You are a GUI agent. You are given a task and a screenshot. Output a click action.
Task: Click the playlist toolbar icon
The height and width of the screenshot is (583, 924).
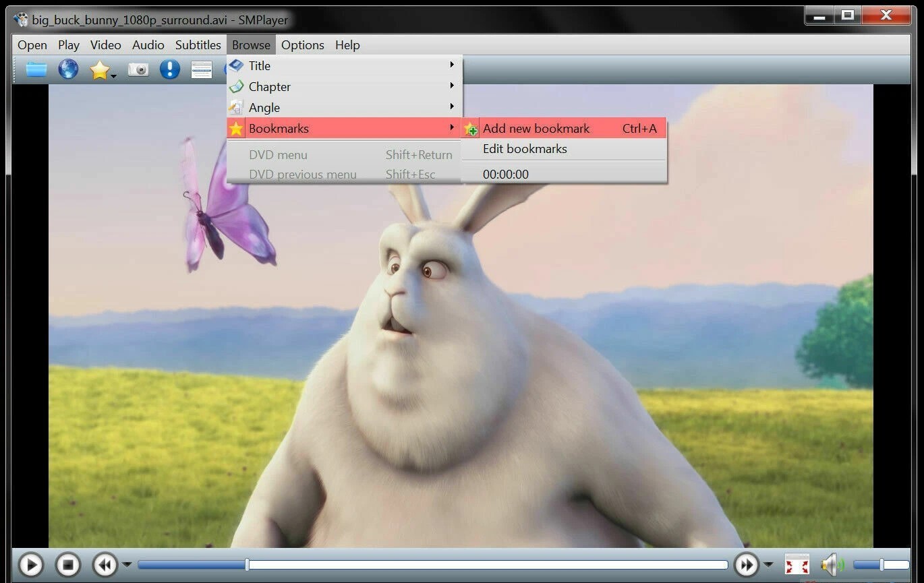[x=202, y=69]
